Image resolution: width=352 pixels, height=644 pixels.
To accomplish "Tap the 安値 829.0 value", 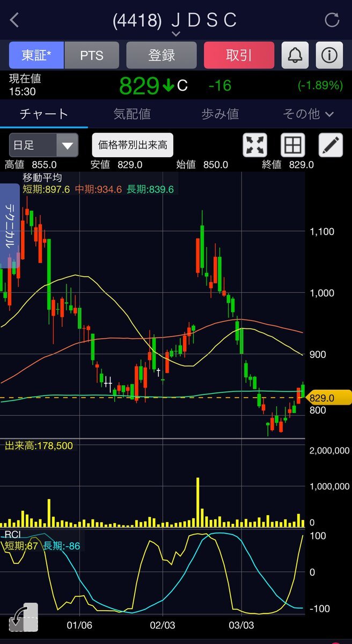I will coord(116,165).
